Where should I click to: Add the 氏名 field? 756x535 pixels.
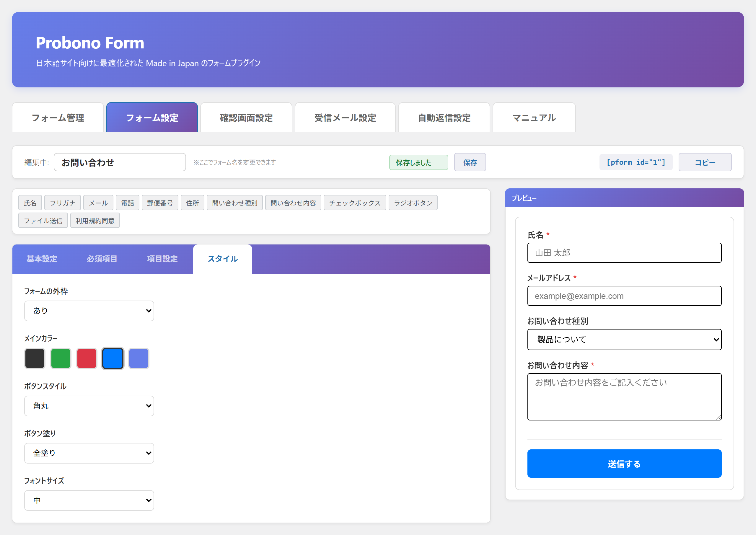point(30,203)
